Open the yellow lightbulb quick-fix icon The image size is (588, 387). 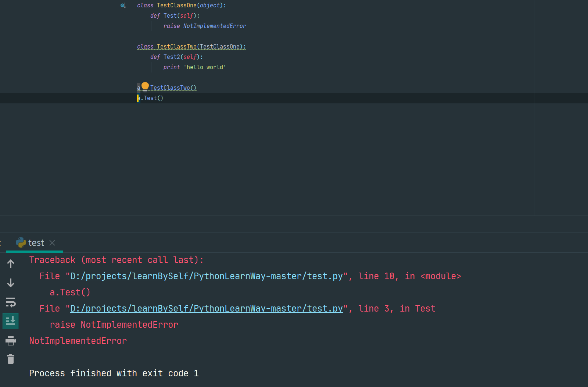[145, 87]
